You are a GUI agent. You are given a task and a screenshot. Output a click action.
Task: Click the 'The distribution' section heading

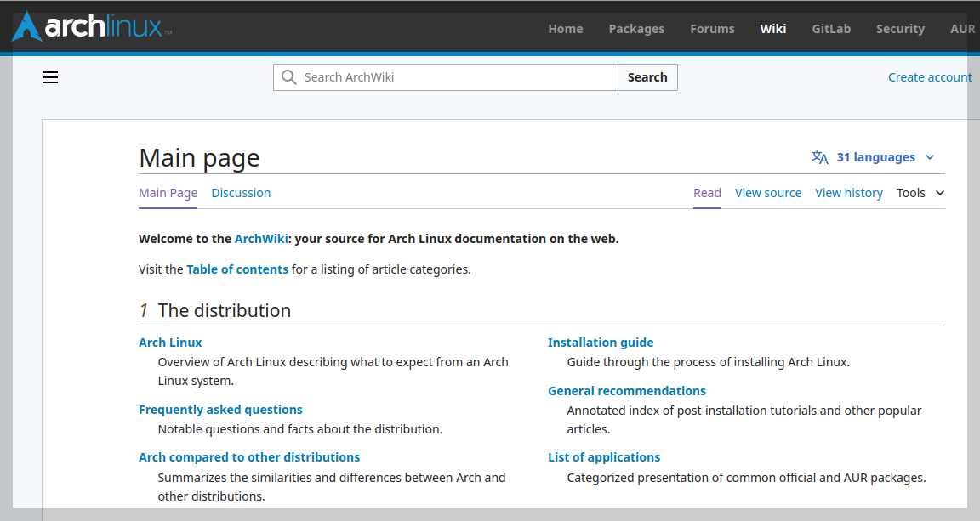coord(225,310)
